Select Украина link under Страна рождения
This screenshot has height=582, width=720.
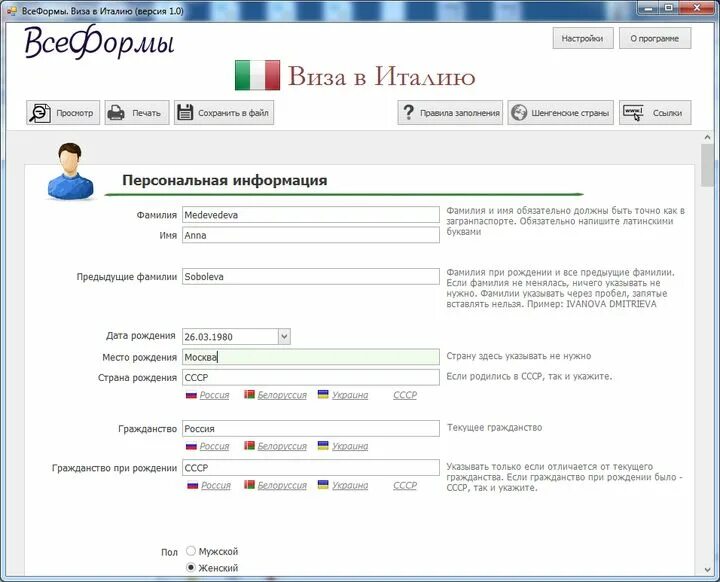point(350,395)
